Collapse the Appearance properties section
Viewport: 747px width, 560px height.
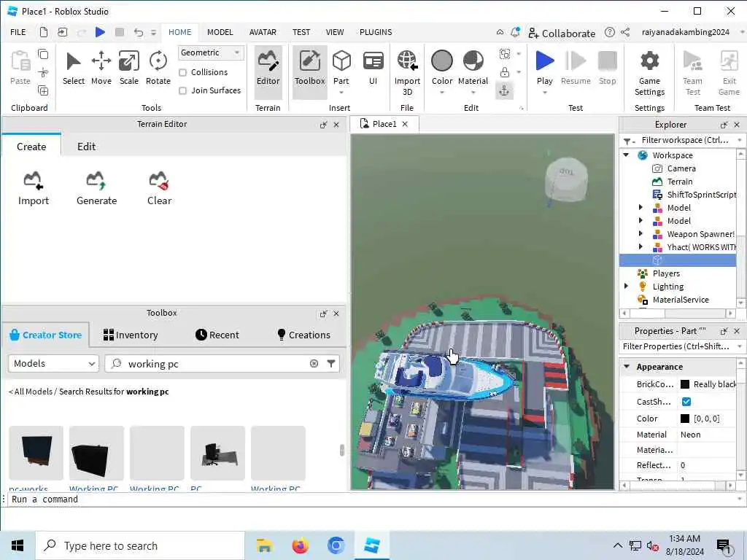[x=627, y=366]
